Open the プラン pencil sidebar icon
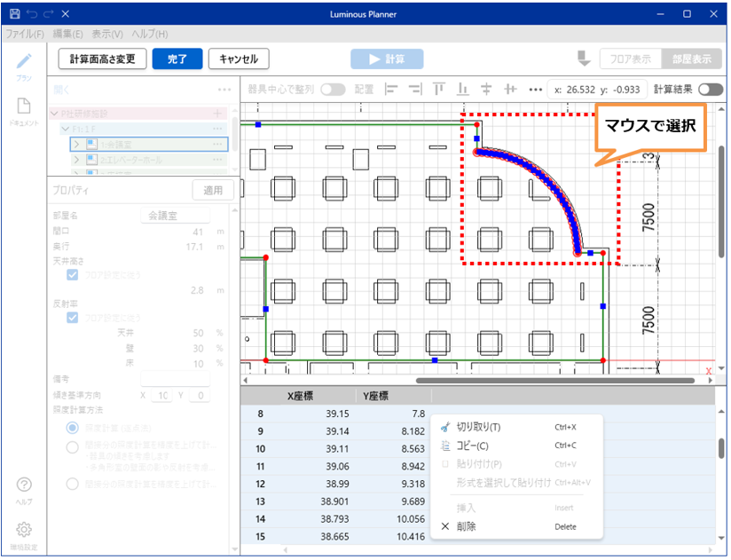 25,65
